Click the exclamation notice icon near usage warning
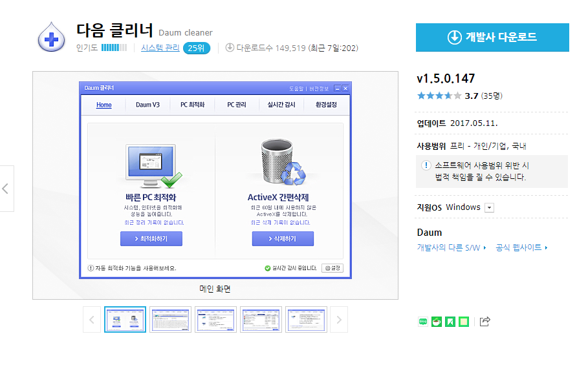 pyautogui.click(x=426, y=165)
